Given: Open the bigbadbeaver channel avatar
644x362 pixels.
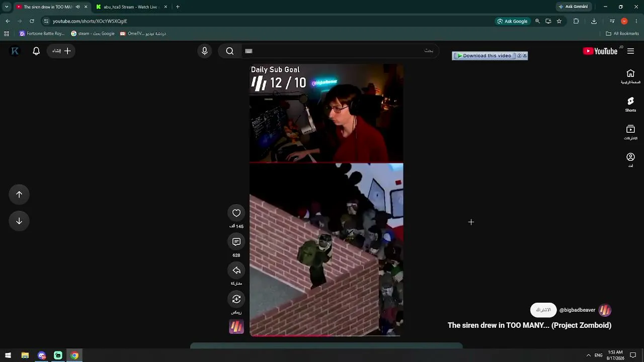Looking at the screenshot, I should coord(605,310).
